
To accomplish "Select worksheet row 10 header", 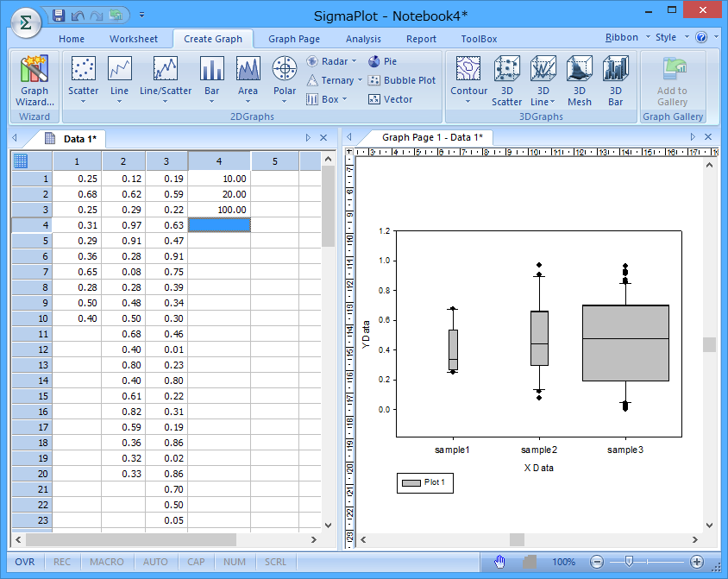I will 32,318.
